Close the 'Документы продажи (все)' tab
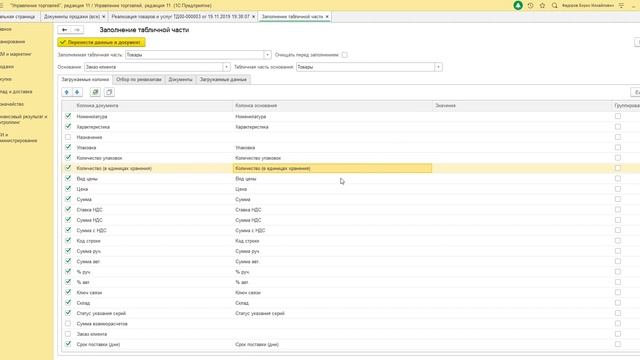The width and height of the screenshot is (640, 360). pos(104,17)
